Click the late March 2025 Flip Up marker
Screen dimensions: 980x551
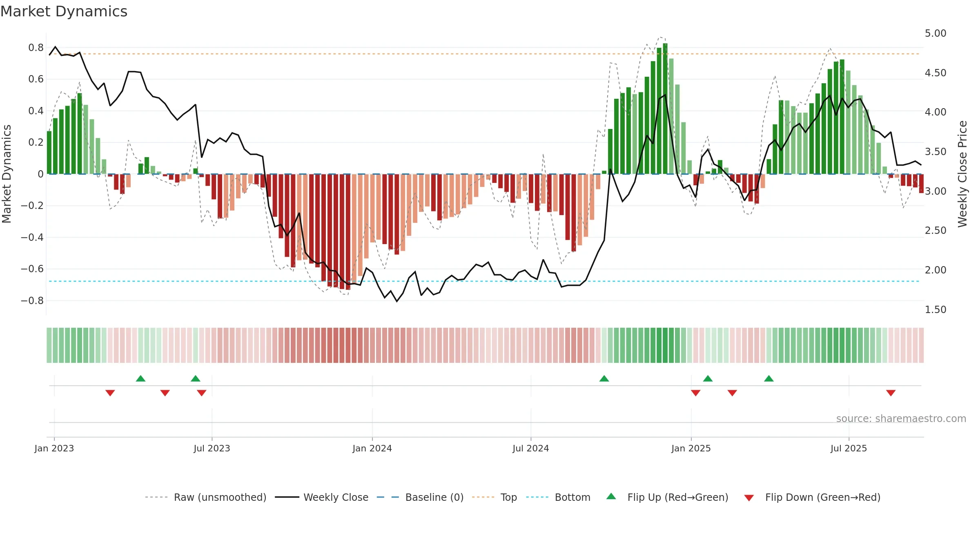pyautogui.click(x=769, y=378)
